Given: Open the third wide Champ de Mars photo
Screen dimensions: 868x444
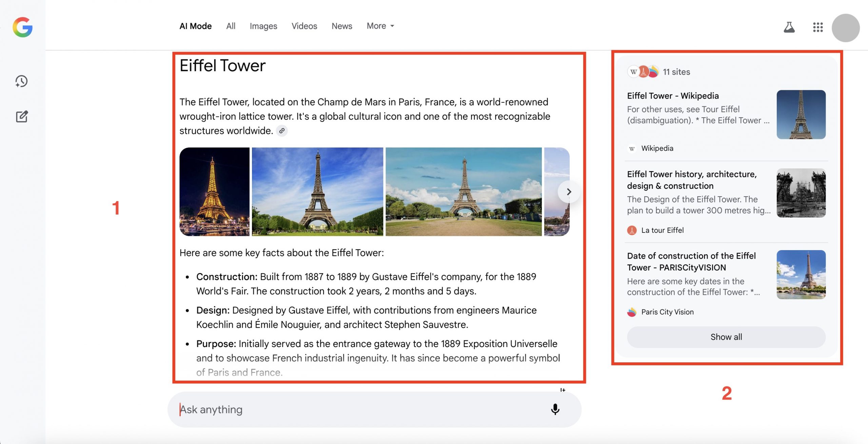Looking at the screenshot, I should click(463, 192).
